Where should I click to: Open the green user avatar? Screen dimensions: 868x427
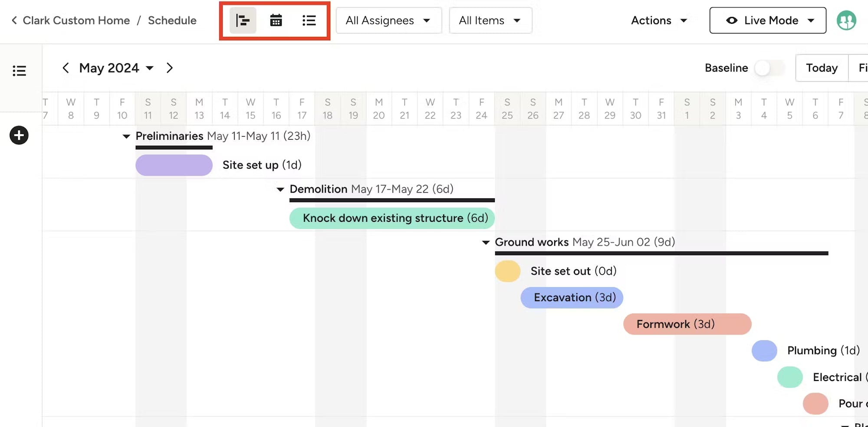[x=846, y=20]
